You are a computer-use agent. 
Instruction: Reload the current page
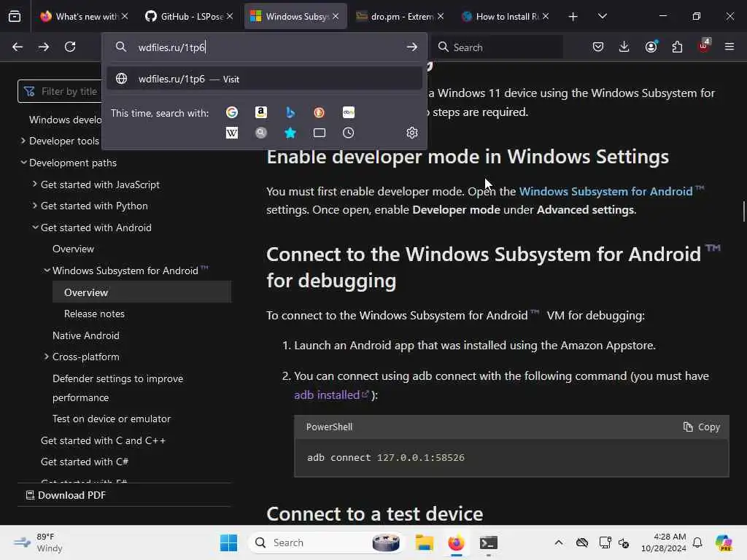click(70, 47)
